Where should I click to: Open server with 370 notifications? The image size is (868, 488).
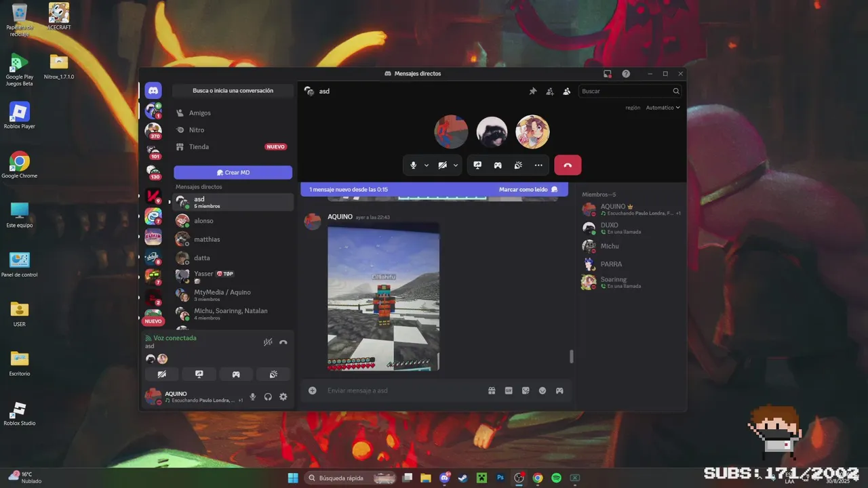153,130
